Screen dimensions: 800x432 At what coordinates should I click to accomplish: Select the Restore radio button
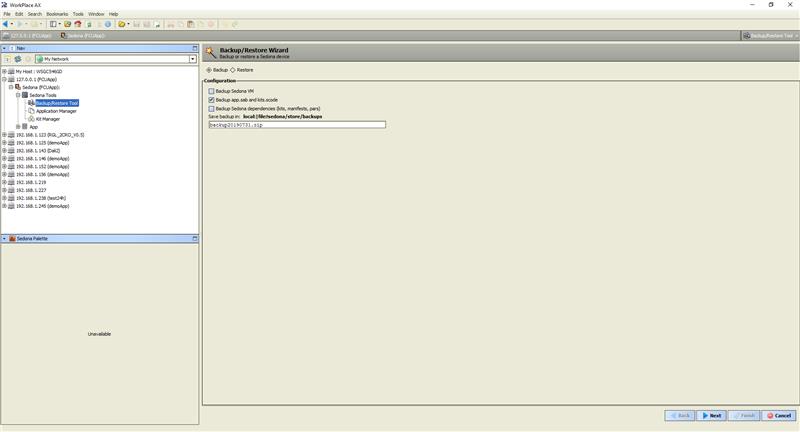coord(233,70)
